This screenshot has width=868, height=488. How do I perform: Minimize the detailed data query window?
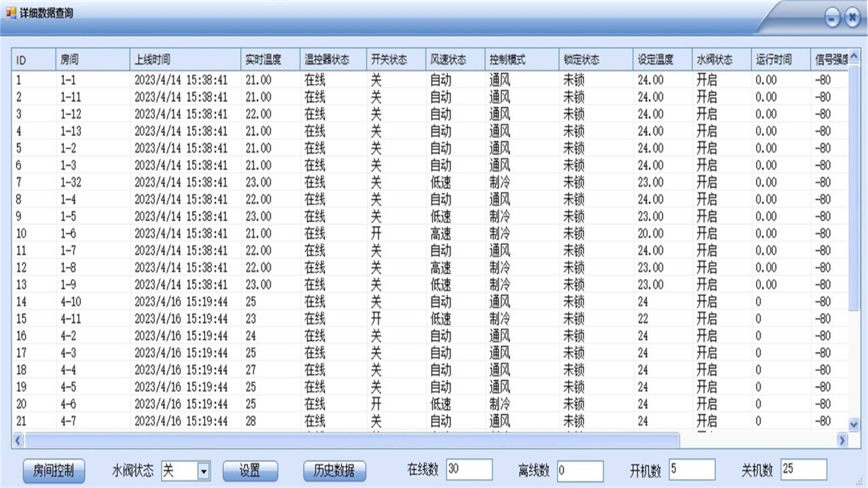[x=832, y=18]
